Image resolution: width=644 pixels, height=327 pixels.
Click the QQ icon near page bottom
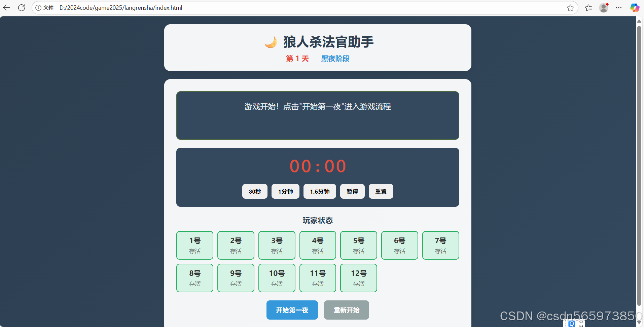[x=572, y=324]
